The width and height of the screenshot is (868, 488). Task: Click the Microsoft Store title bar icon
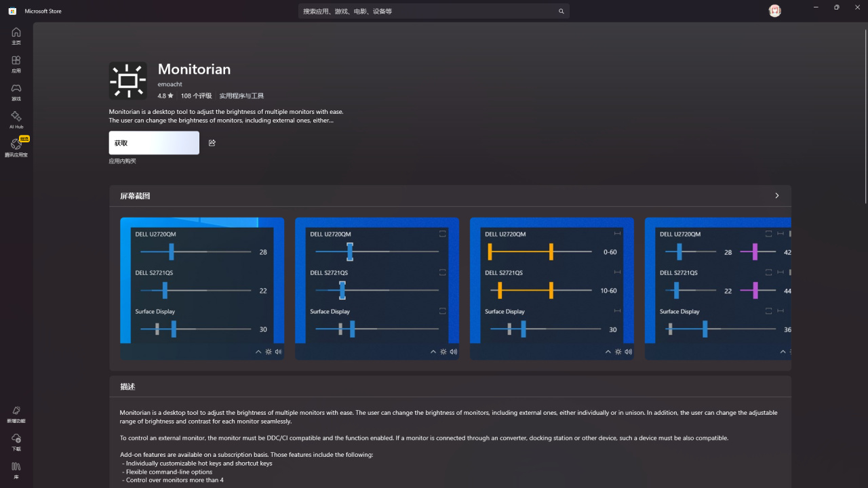tap(12, 11)
